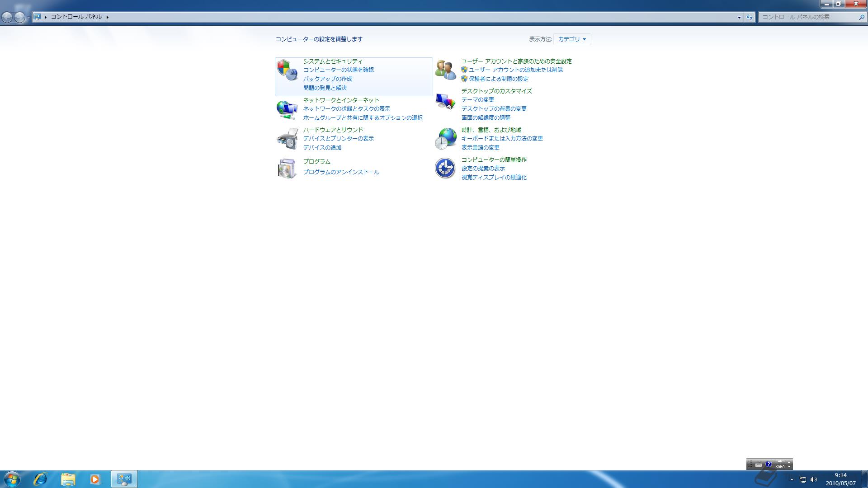Click 視覚ディスプレイの最適化 link

coord(494,177)
